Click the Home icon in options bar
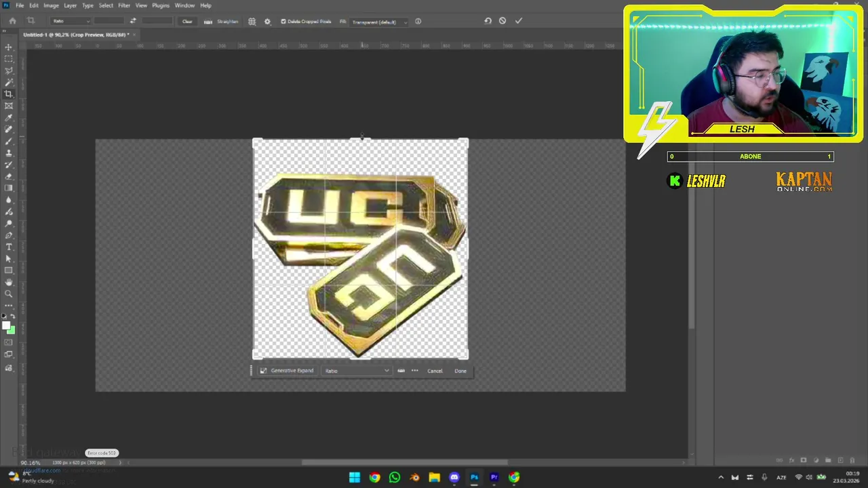 click(12, 21)
